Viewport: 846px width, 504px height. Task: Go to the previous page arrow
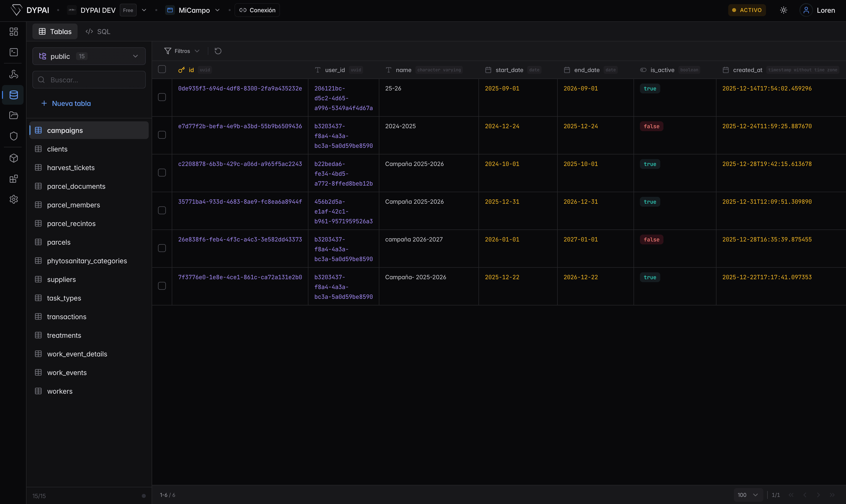[805, 495]
